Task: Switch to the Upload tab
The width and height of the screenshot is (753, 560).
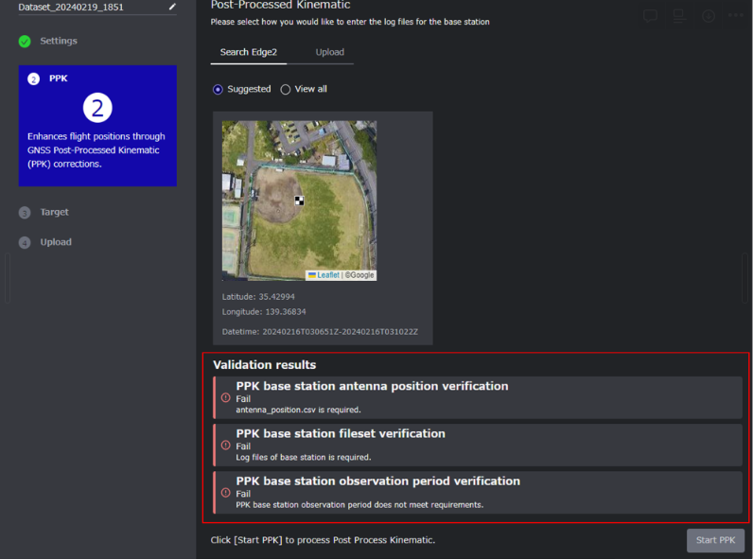Action: (329, 52)
